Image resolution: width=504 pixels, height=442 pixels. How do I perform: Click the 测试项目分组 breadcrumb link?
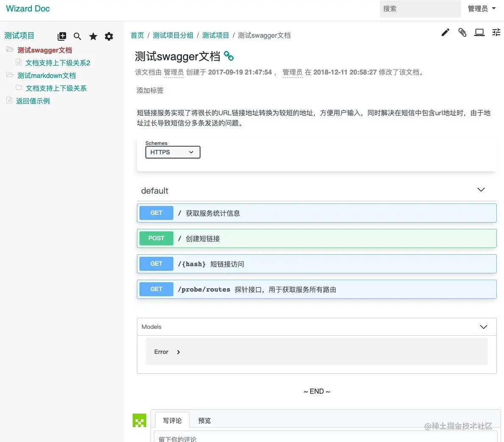coord(173,35)
